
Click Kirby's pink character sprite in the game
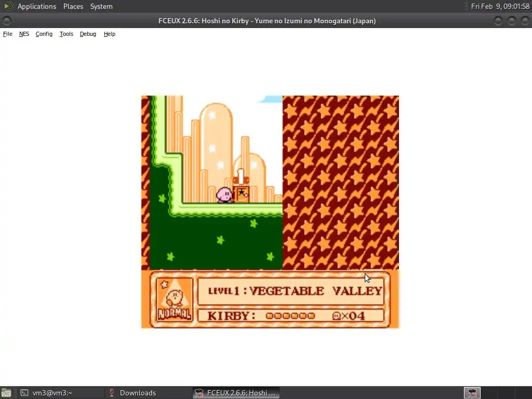point(224,195)
